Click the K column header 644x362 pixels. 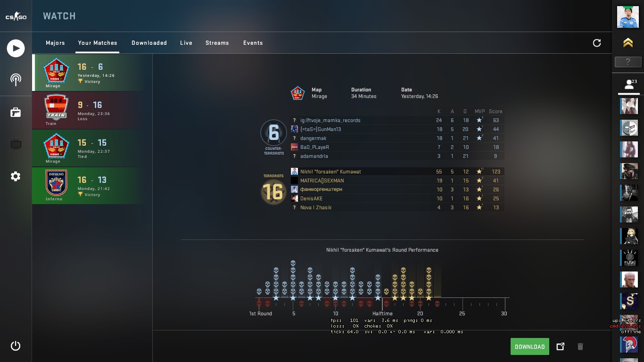439,112
